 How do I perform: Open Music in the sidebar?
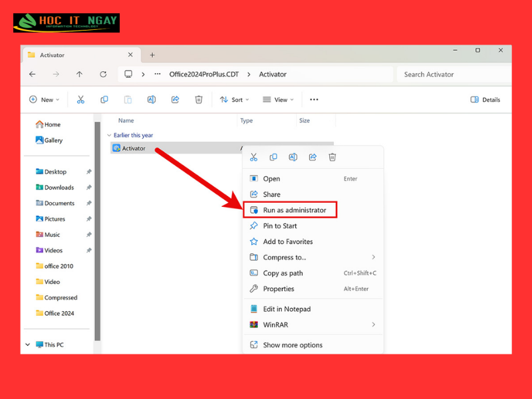(x=47, y=235)
